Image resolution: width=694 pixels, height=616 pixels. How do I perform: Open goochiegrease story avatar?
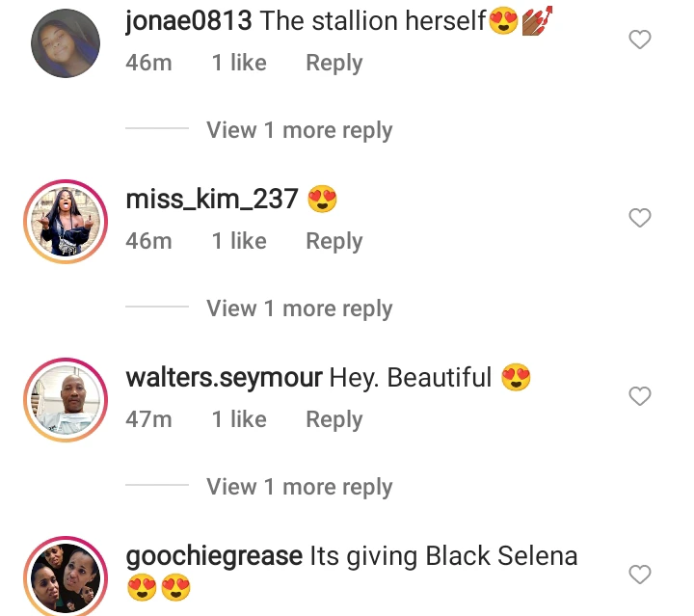click(x=66, y=576)
